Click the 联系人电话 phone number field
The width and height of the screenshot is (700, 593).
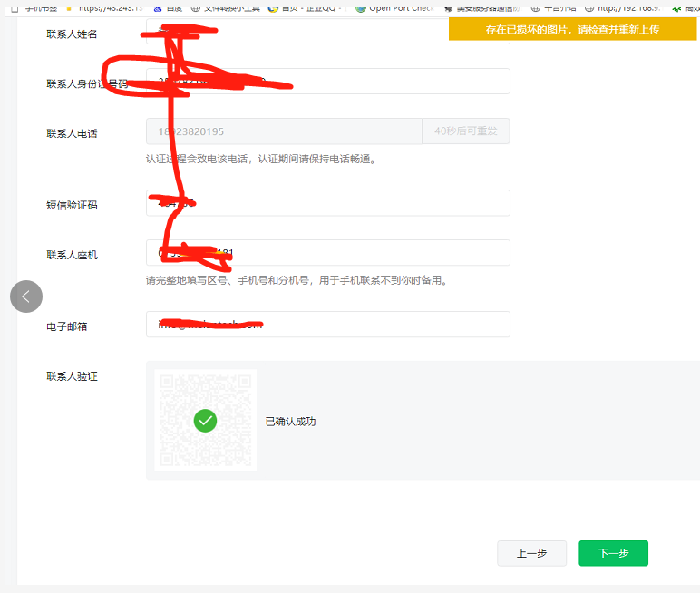click(284, 131)
